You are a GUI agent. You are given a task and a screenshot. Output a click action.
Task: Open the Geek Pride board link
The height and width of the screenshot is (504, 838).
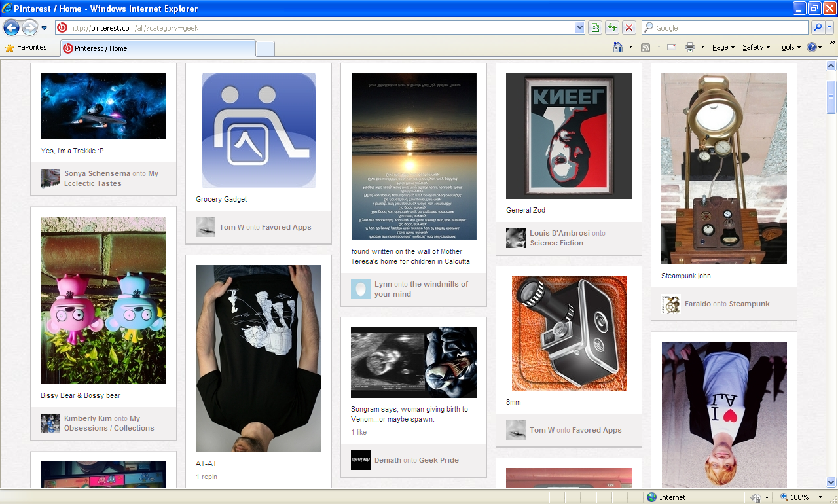tap(439, 460)
